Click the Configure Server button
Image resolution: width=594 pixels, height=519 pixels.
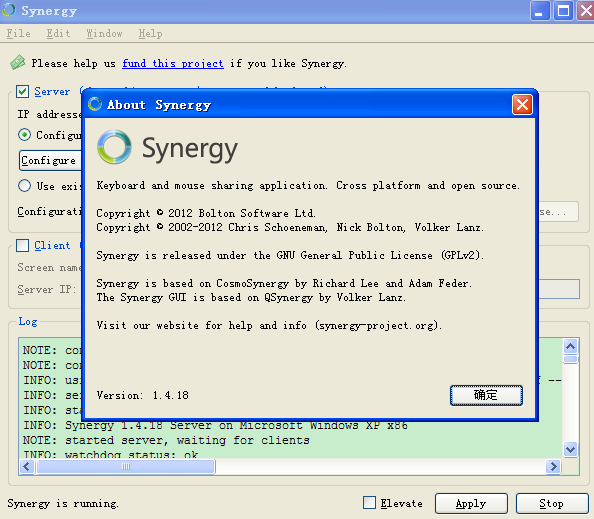click(50, 160)
